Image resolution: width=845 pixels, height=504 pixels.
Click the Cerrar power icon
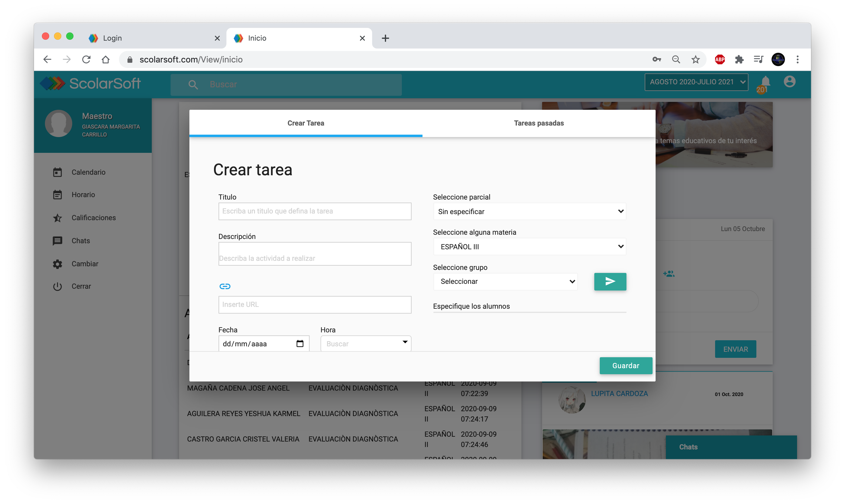pos(57,286)
